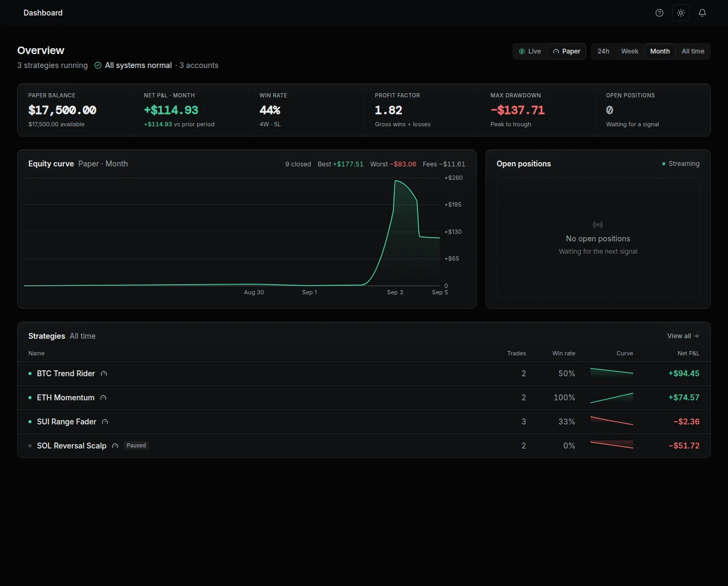
Task: Click the Net P&L value +$114.93
Action: (x=171, y=110)
